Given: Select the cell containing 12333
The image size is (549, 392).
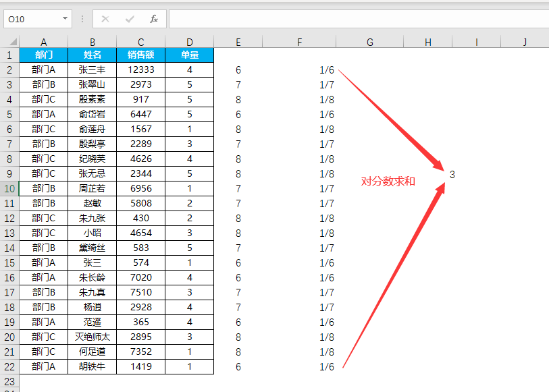Looking at the screenshot, I should click(140, 69).
